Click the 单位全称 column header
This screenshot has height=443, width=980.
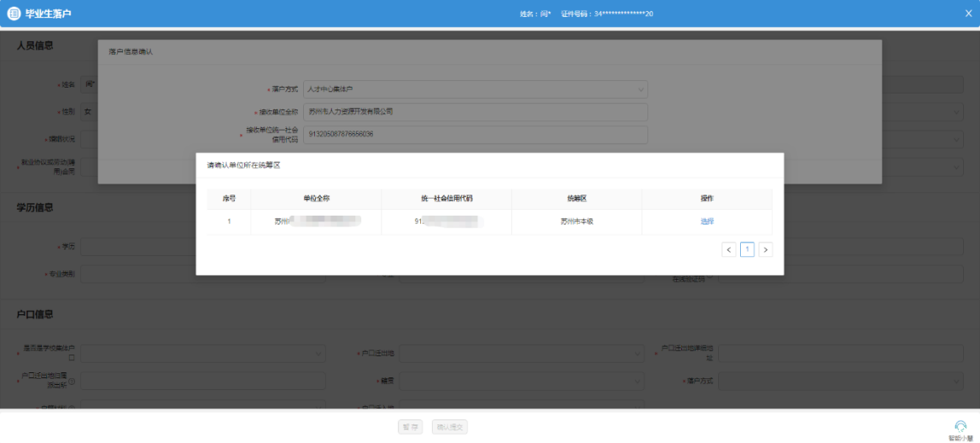point(316,199)
